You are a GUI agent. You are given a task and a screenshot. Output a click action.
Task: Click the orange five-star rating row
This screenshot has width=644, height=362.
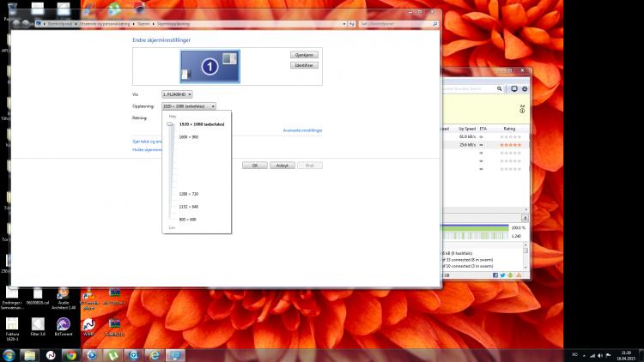[511, 145]
